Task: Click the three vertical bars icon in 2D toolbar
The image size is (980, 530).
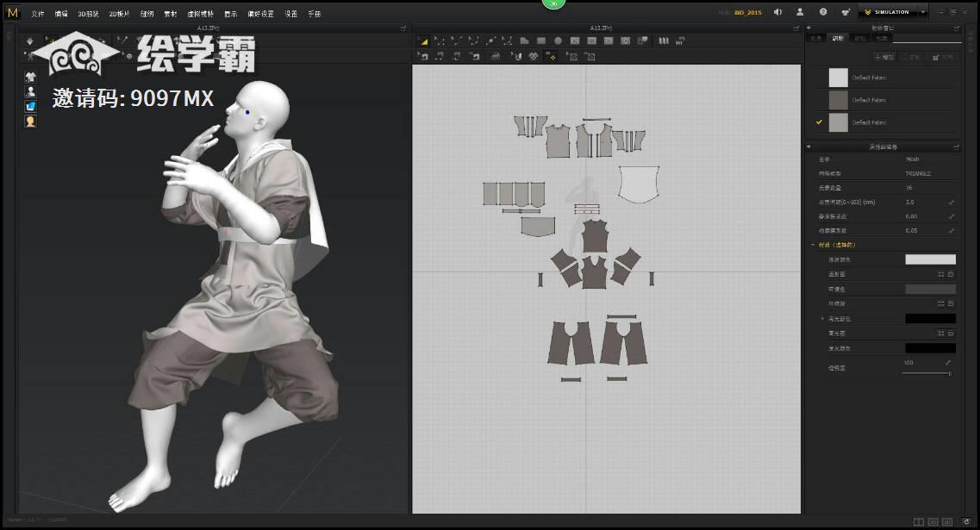Action: coord(663,41)
